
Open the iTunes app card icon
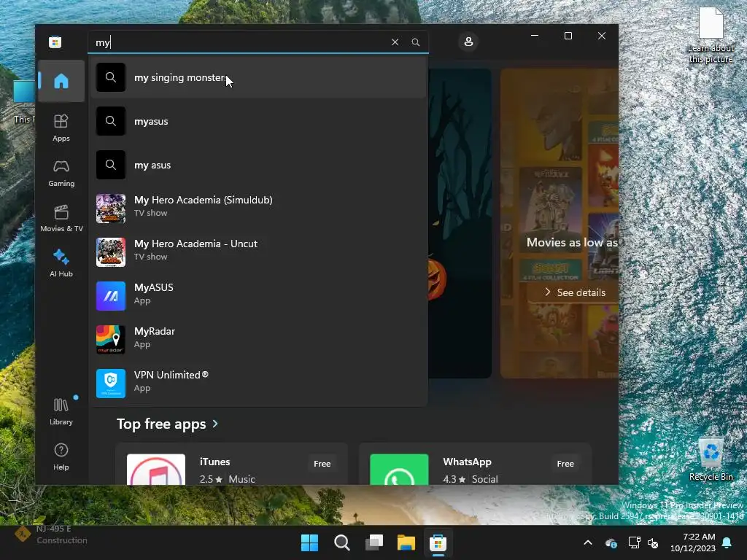point(156,470)
